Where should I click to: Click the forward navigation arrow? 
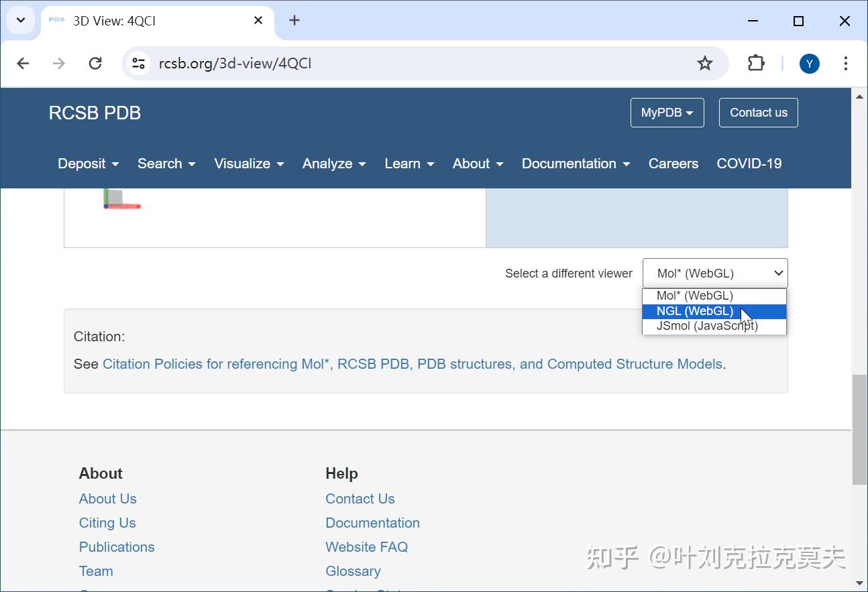(x=59, y=63)
